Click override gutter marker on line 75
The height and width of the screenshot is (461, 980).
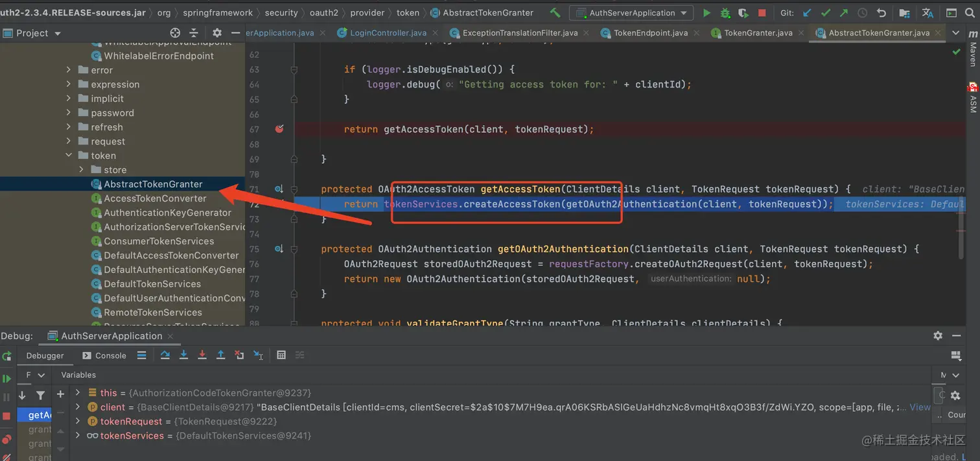tap(279, 249)
